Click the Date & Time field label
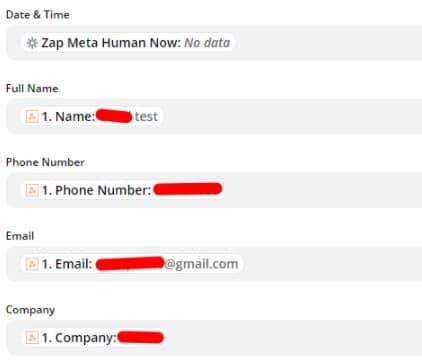This screenshot has width=422, height=364. 38,15
